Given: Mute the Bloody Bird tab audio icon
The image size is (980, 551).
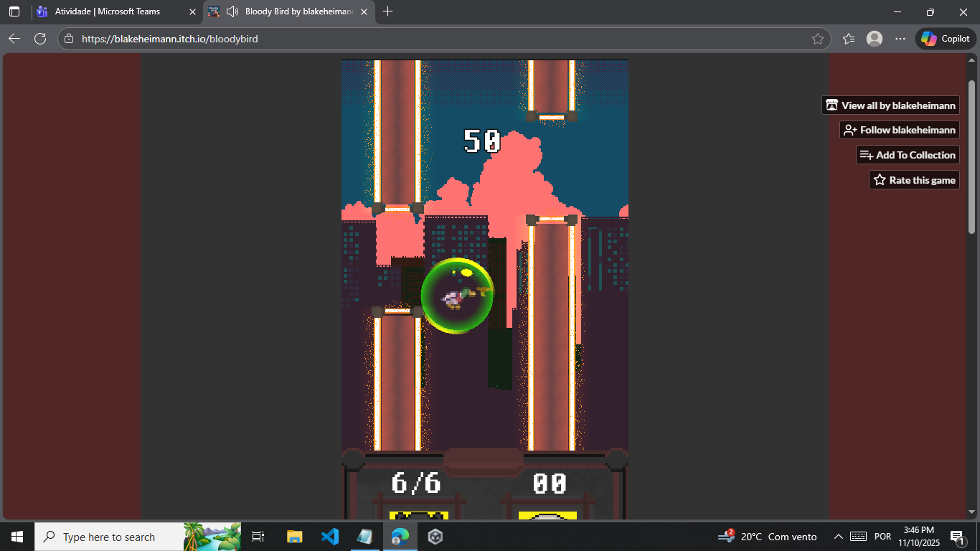Looking at the screenshot, I should click(232, 11).
